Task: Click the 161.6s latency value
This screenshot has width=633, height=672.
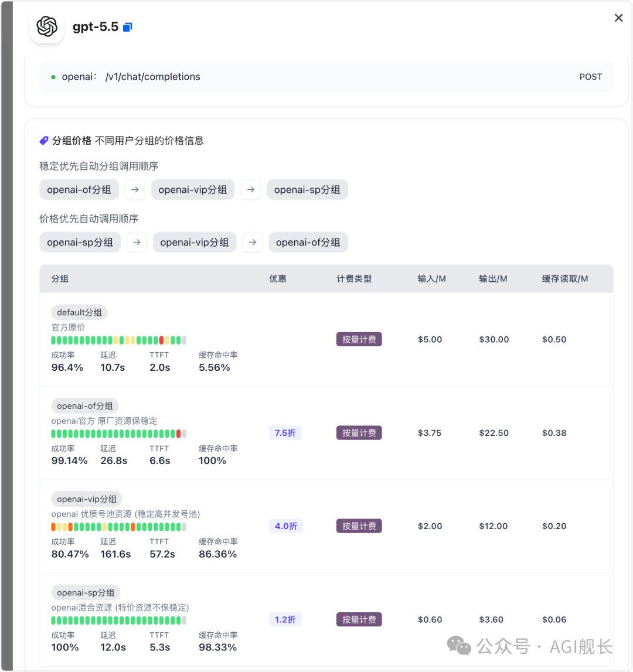Action: click(x=116, y=555)
